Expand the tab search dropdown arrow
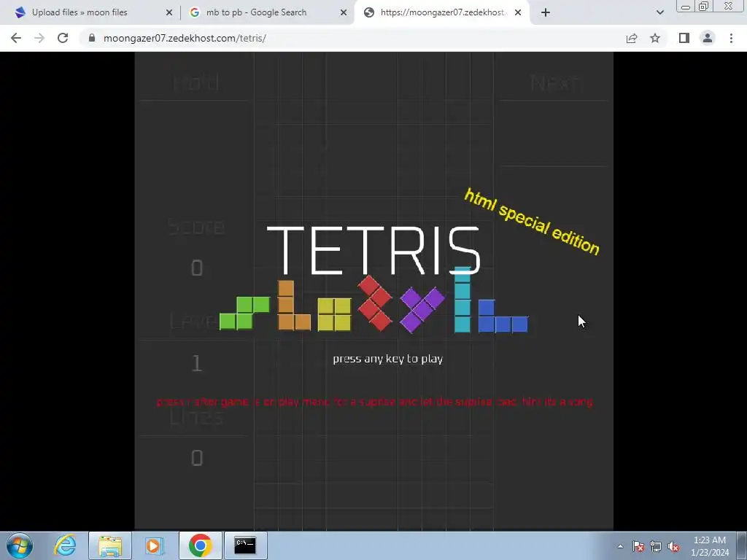Image resolution: width=747 pixels, height=560 pixels. pyautogui.click(x=659, y=13)
